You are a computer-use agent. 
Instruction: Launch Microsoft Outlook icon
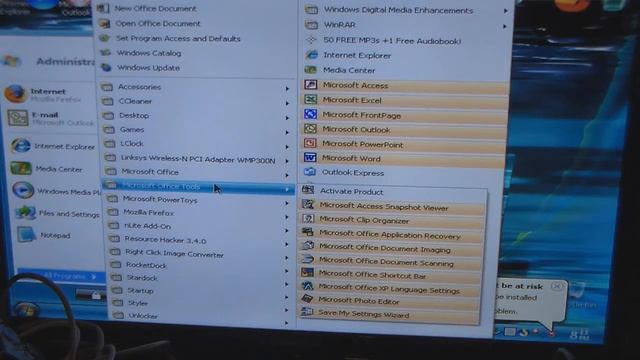pos(311,129)
